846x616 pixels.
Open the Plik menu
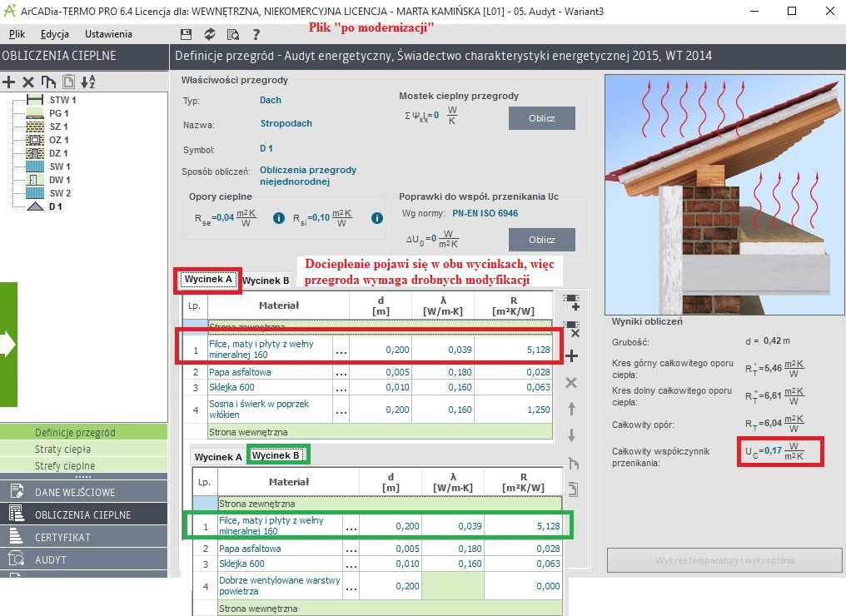17,34
